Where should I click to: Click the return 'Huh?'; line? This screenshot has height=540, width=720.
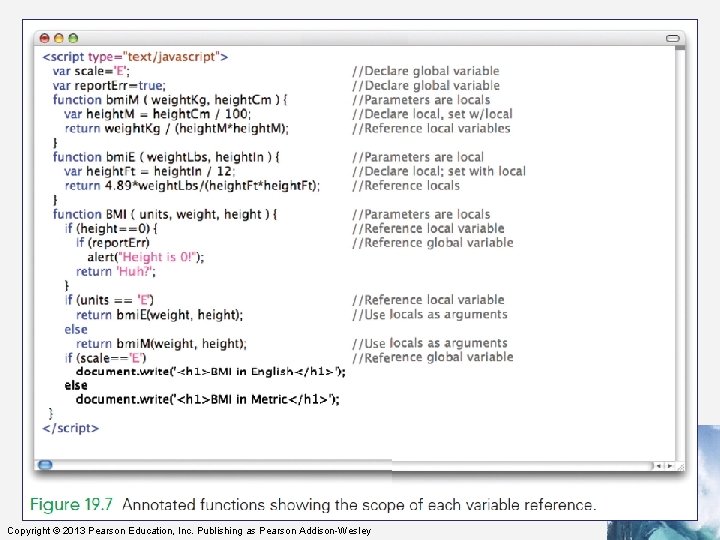click(116, 271)
